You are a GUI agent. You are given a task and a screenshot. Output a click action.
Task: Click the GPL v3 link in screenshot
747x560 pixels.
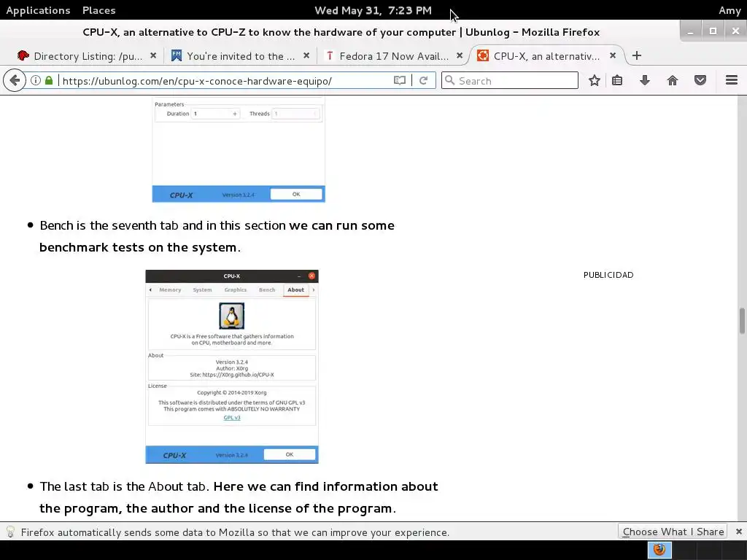pyautogui.click(x=232, y=418)
